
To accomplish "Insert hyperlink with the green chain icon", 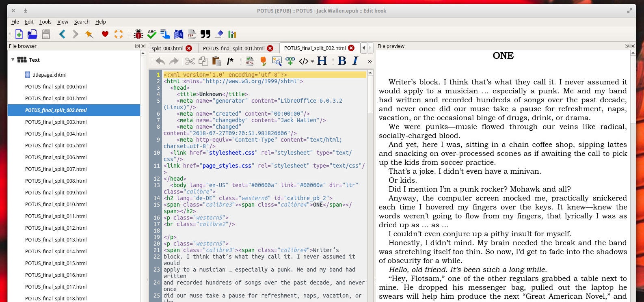I will tap(290, 61).
